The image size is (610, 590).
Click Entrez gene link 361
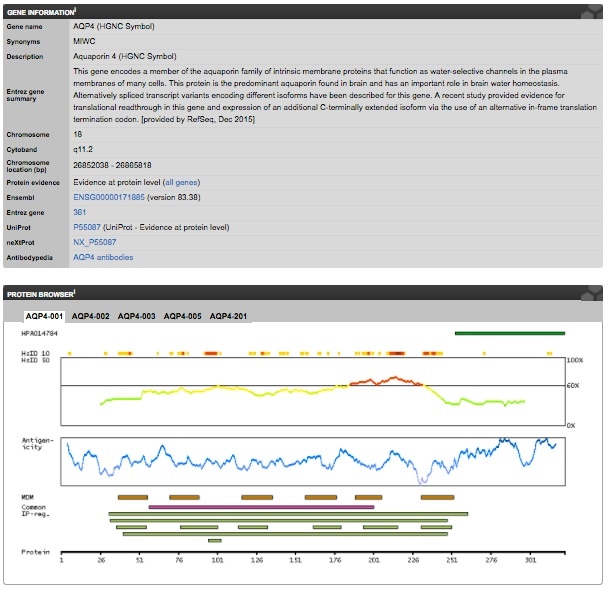(80, 212)
